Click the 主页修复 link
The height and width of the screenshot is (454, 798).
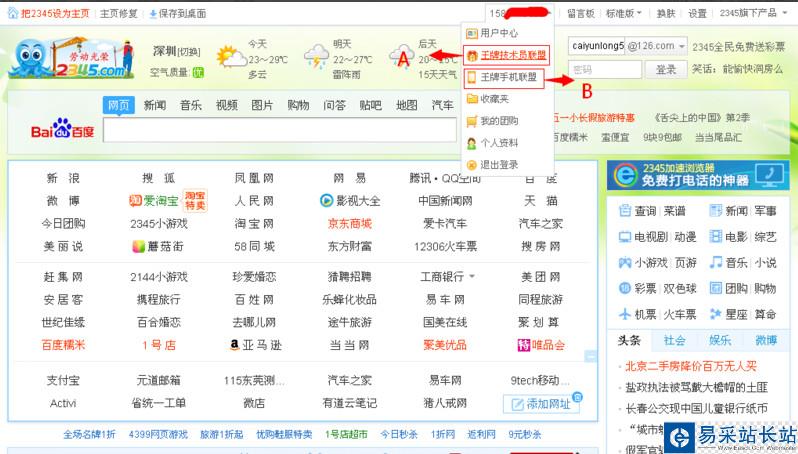pos(119,13)
